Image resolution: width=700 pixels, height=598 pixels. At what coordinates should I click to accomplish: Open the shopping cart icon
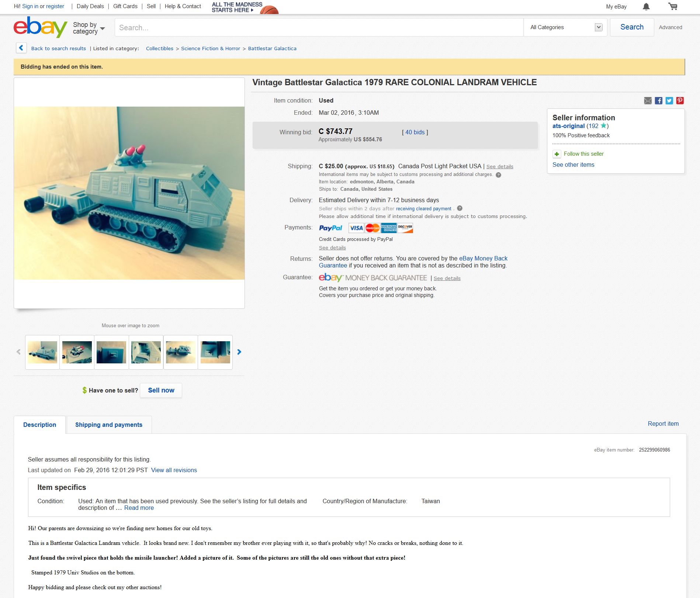pos(673,7)
